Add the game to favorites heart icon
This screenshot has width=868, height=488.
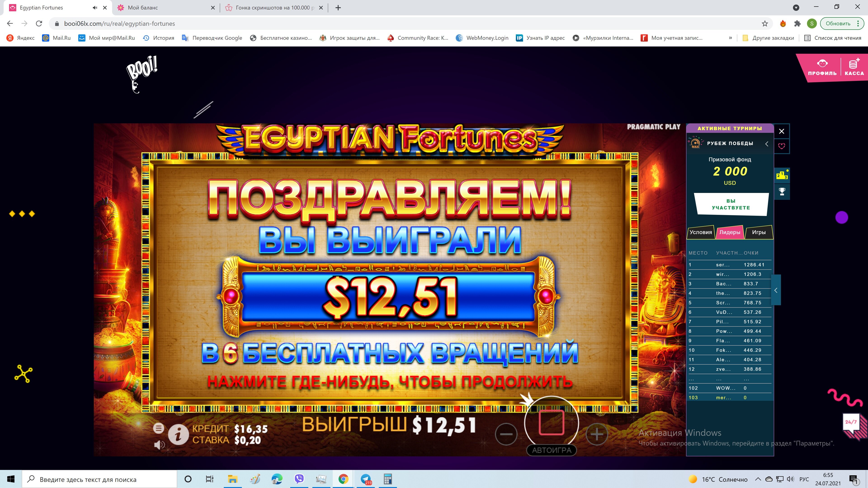(782, 146)
